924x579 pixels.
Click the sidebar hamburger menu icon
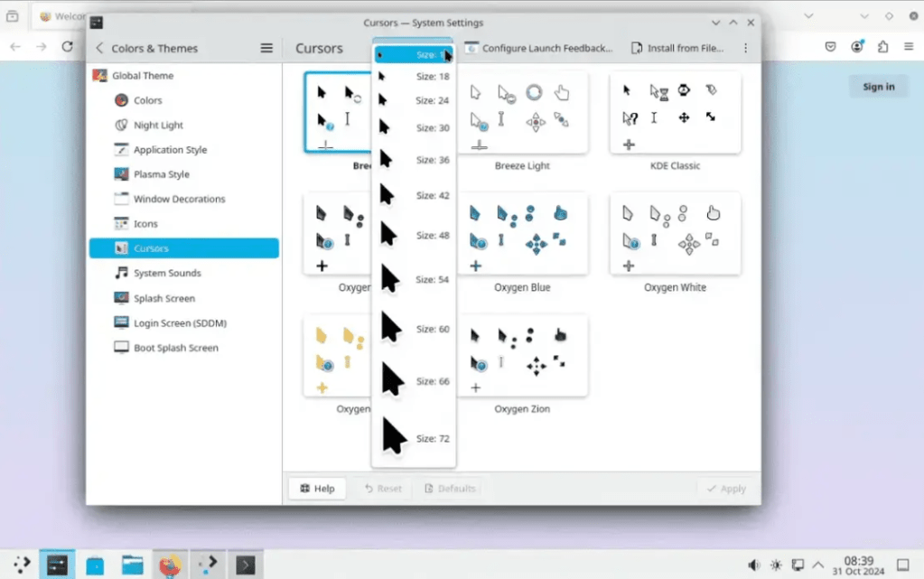click(x=266, y=48)
